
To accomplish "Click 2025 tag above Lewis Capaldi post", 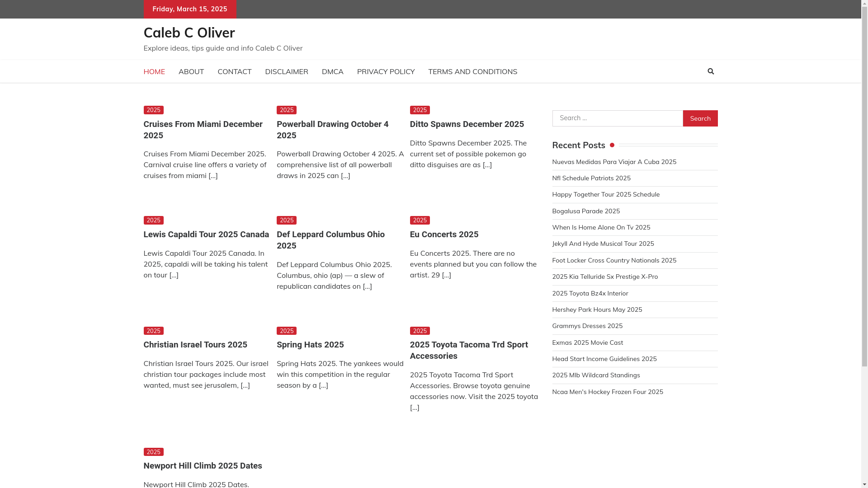I will (x=154, y=221).
